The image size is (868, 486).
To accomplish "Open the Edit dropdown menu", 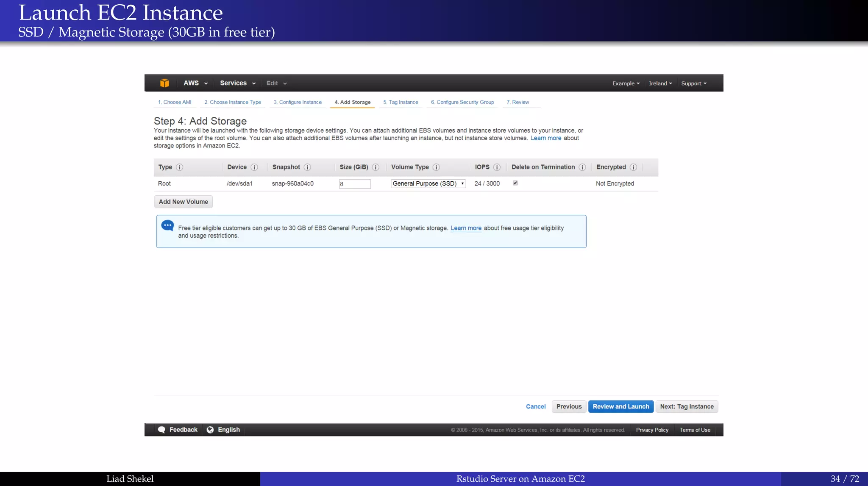I will [x=276, y=83].
